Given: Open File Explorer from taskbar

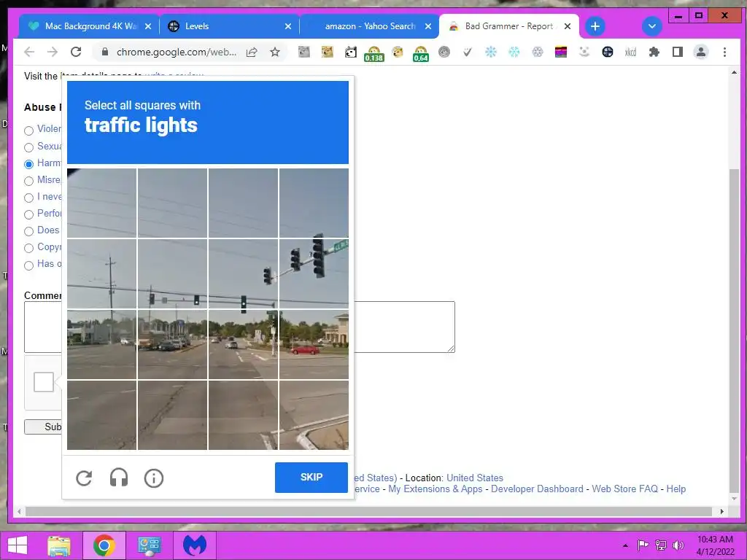Looking at the screenshot, I should point(59,545).
